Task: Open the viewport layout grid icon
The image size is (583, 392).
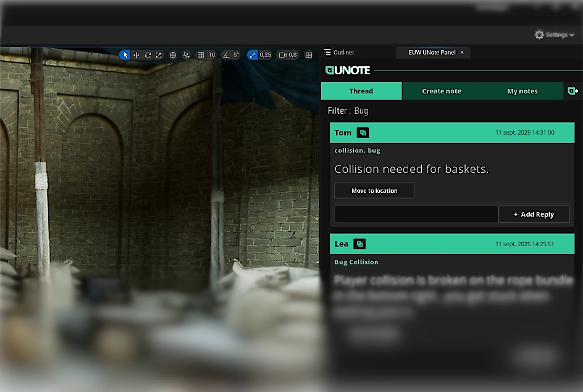Action: coord(309,55)
